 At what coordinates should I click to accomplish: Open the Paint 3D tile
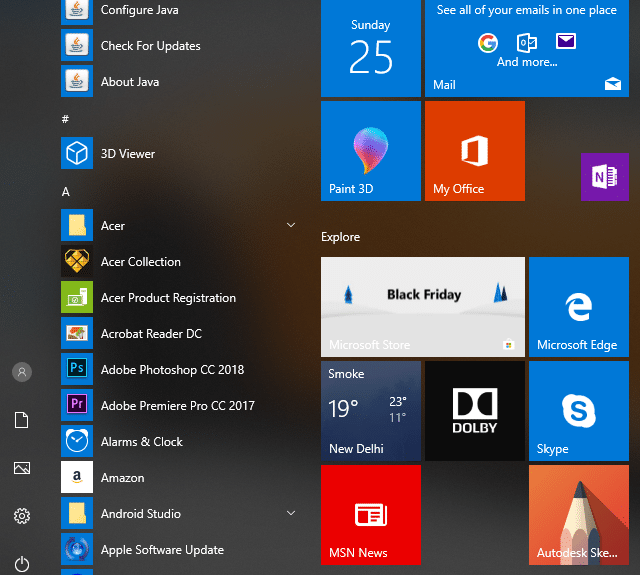tap(370, 151)
